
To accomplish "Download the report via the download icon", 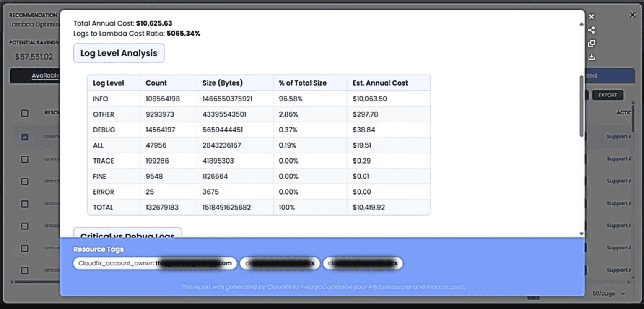I will click(592, 57).
